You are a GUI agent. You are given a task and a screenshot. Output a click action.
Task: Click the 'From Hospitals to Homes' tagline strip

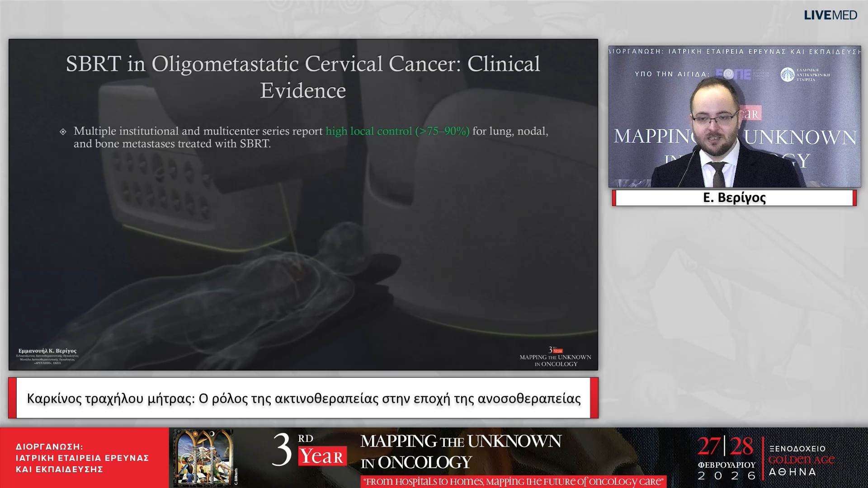click(514, 482)
